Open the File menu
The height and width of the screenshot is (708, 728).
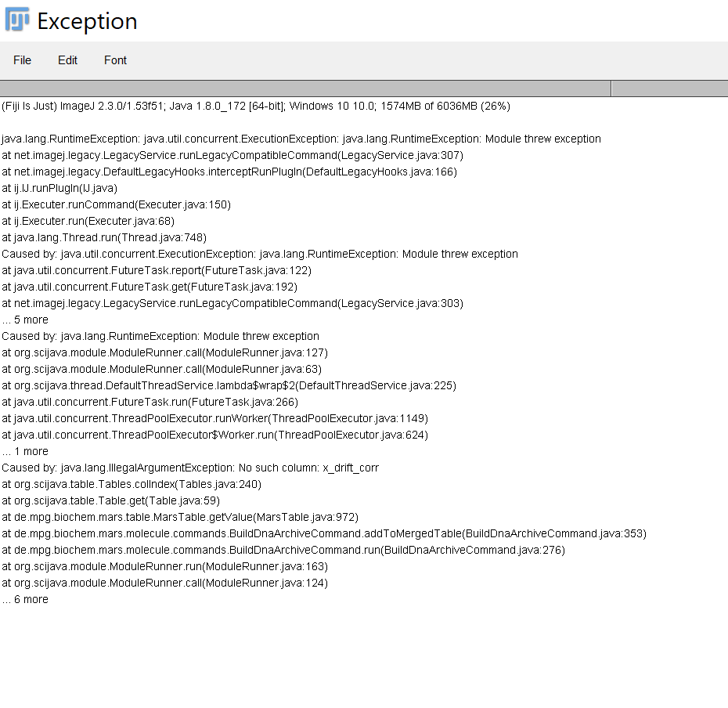[x=22, y=60]
